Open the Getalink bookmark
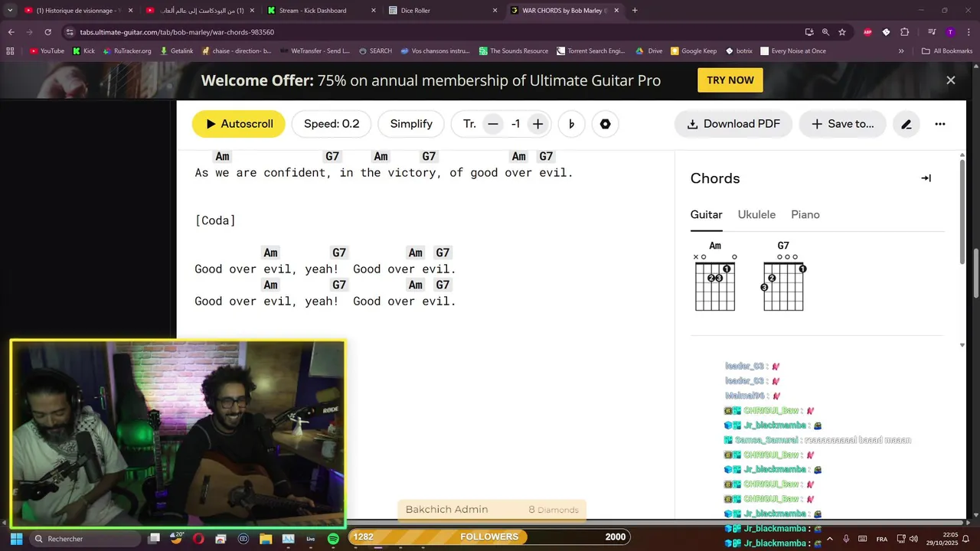 click(x=175, y=51)
